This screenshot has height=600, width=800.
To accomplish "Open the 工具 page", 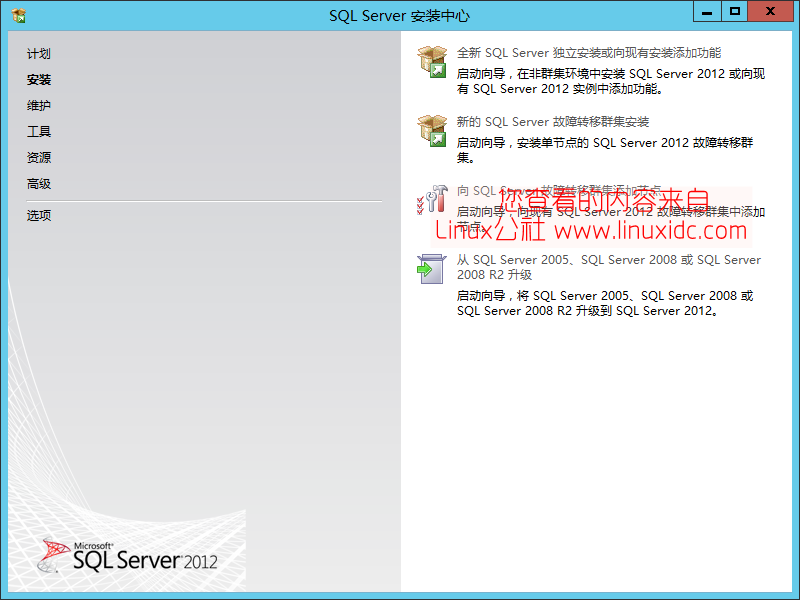I will (x=39, y=132).
